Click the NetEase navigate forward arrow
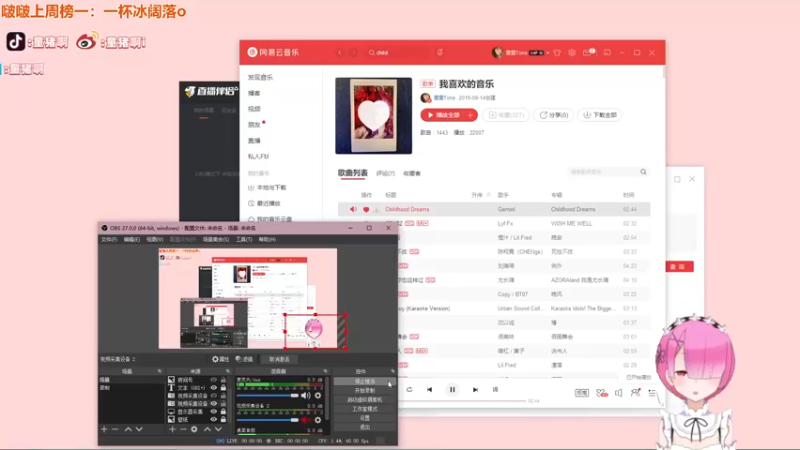800x450 pixels. click(353, 53)
